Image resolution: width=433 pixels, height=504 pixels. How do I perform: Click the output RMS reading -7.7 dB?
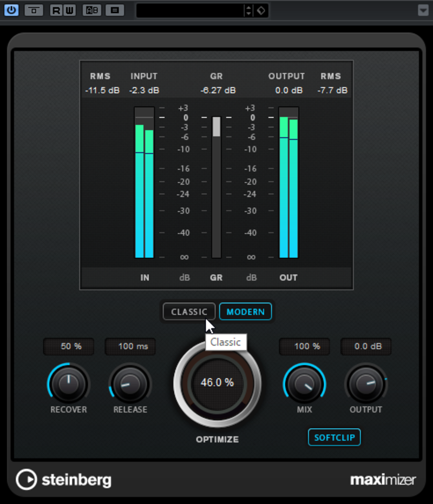point(332,90)
